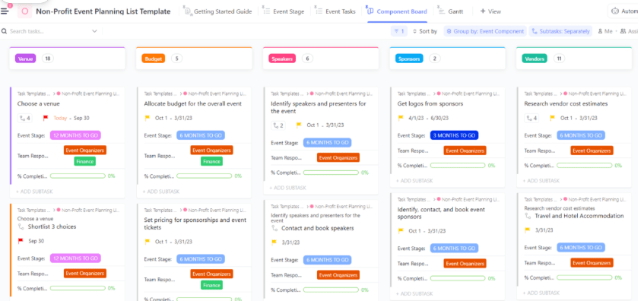The width and height of the screenshot is (644, 301).
Task: Click subtask count 4 on Choose a venue
Action: pos(24,119)
